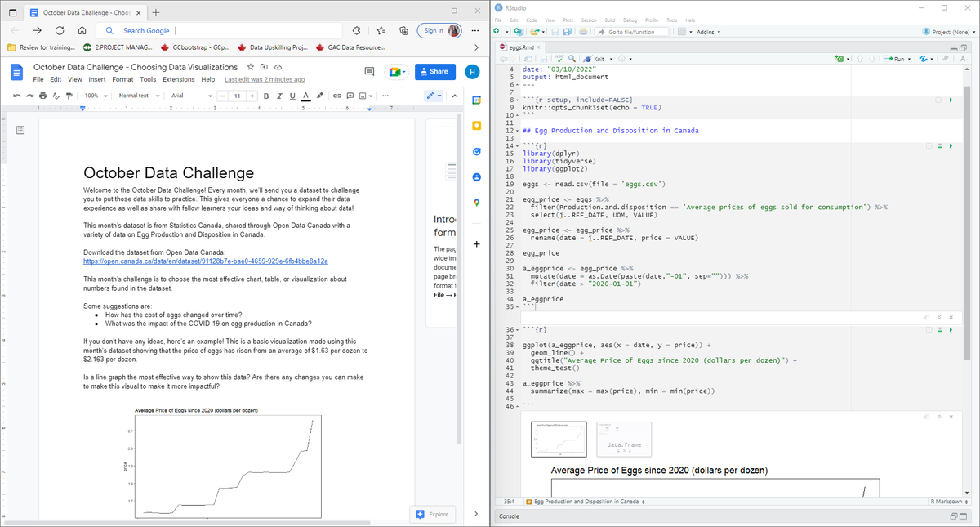980x527 pixels.
Task: Open the editing mode pencil dropdown
Action: pos(434,96)
